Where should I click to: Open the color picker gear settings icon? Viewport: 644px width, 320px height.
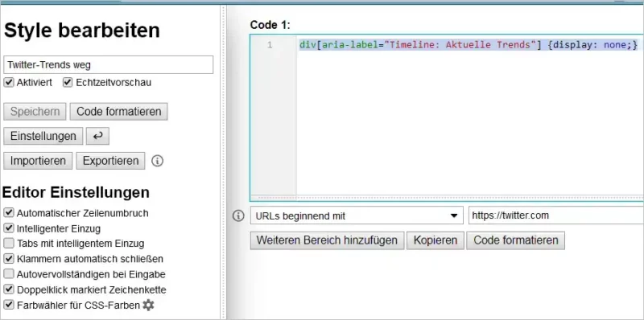click(x=148, y=305)
